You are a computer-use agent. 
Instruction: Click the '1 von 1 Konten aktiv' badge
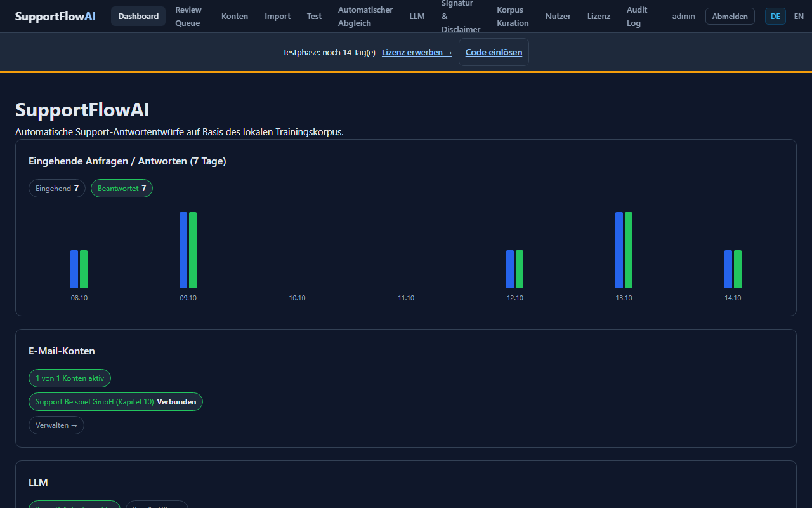(70, 378)
